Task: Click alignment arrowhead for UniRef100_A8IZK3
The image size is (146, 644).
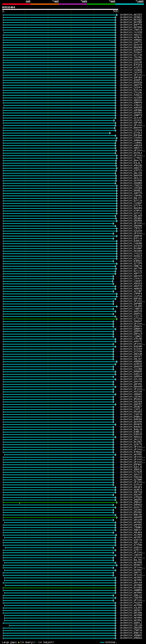Action: point(117,15)
